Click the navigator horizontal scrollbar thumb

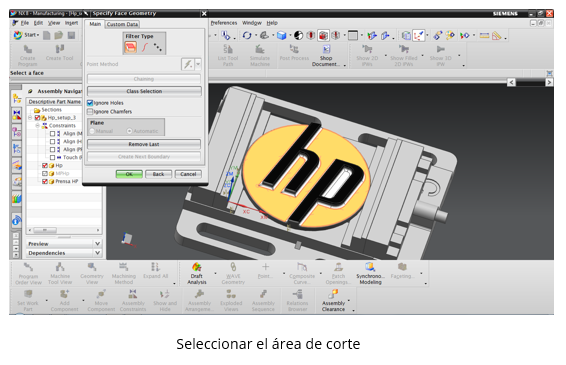pyautogui.click(x=45, y=230)
